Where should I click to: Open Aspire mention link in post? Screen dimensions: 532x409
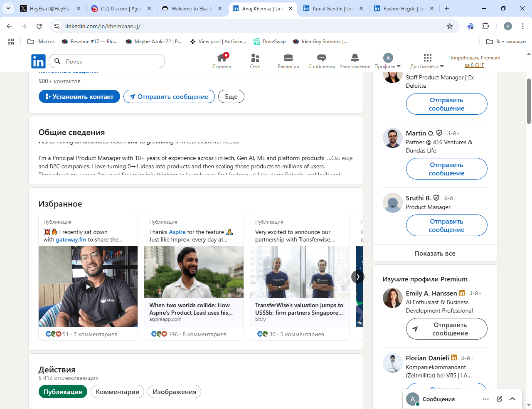point(177,232)
